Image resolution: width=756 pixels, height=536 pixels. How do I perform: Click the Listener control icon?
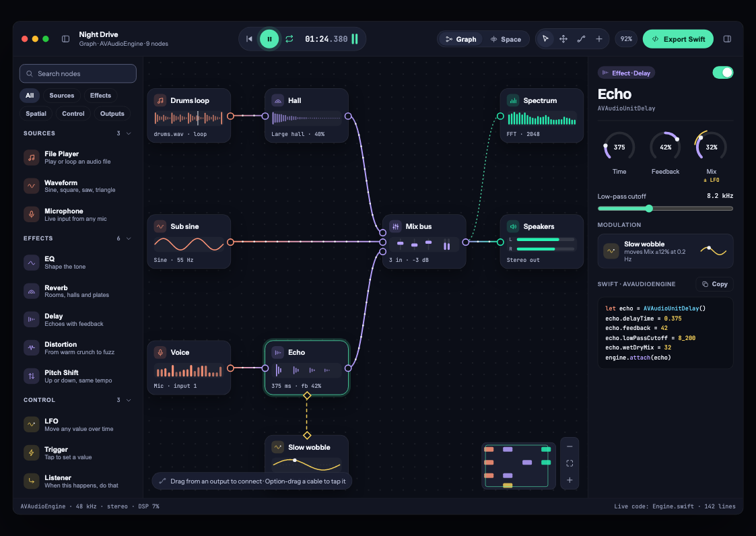(x=32, y=481)
